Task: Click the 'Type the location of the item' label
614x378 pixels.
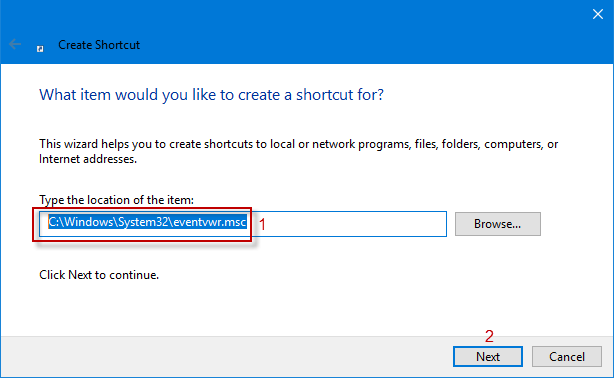Action: point(116,200)
